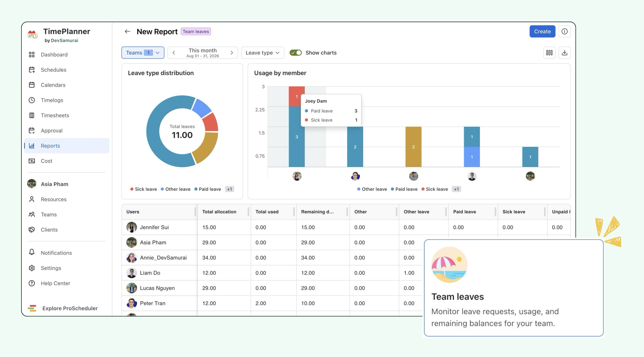Viewport: 644px width, 357px height.
Task: Click Asia Pham's avatar in the sidebar
Action: tap(32, 184)
